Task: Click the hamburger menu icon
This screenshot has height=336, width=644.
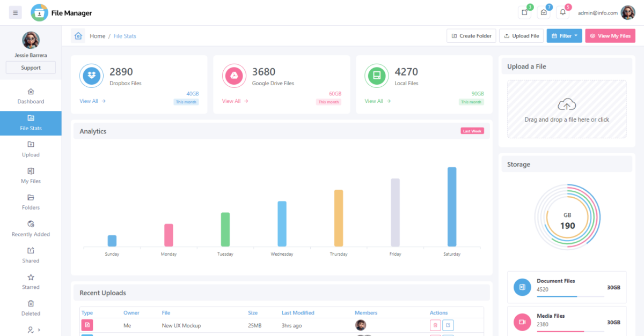Action: (x=15, y=13)
